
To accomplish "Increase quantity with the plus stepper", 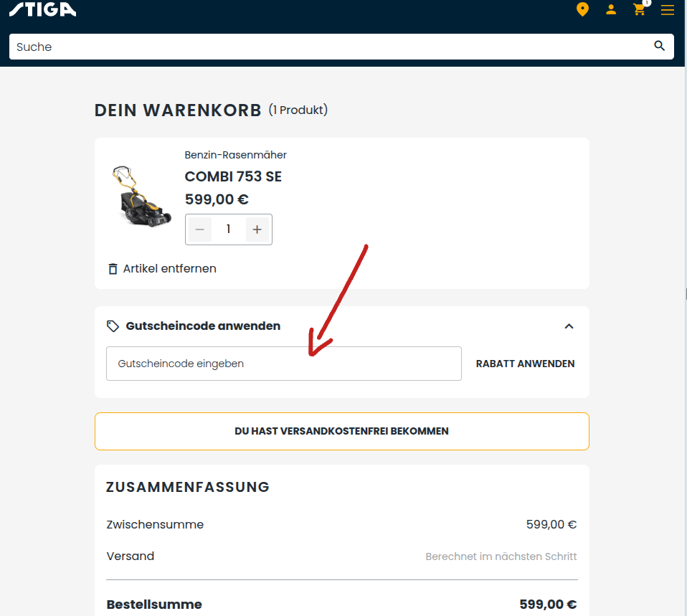I will tap(257, 229).
